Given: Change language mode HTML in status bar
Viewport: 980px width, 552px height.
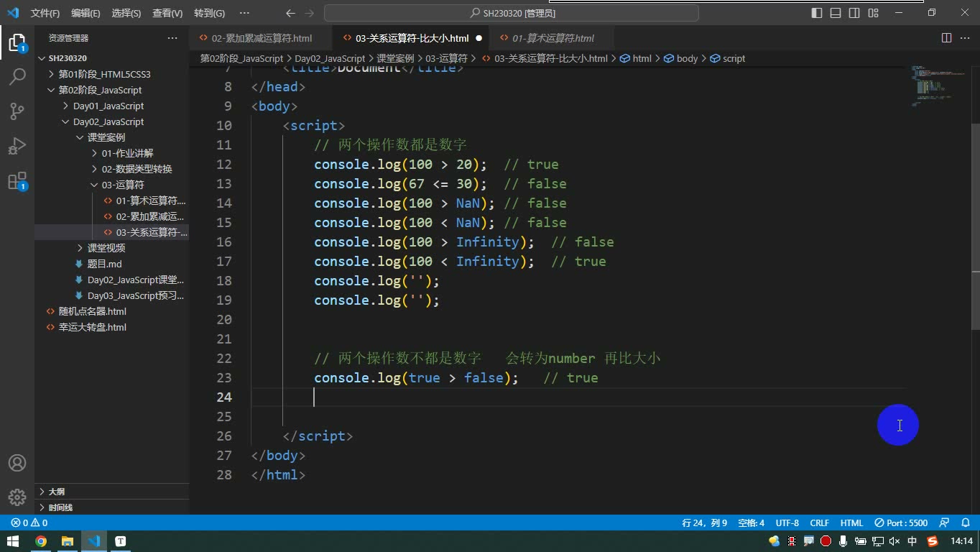Looking at the screenshot, I should [x=851, y=523].
